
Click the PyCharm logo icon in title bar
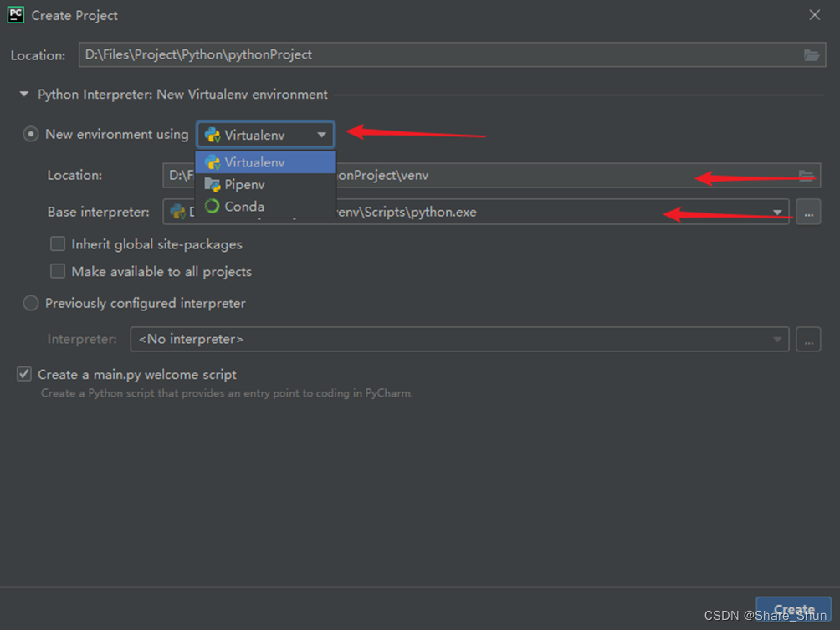(16, 14)
